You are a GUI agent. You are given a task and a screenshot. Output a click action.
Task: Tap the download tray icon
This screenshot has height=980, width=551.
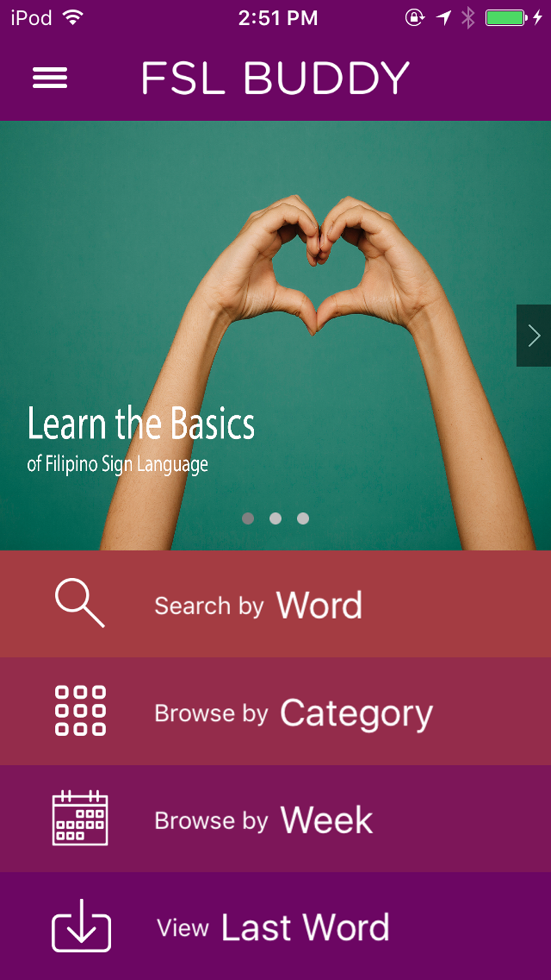click(82, 925)
